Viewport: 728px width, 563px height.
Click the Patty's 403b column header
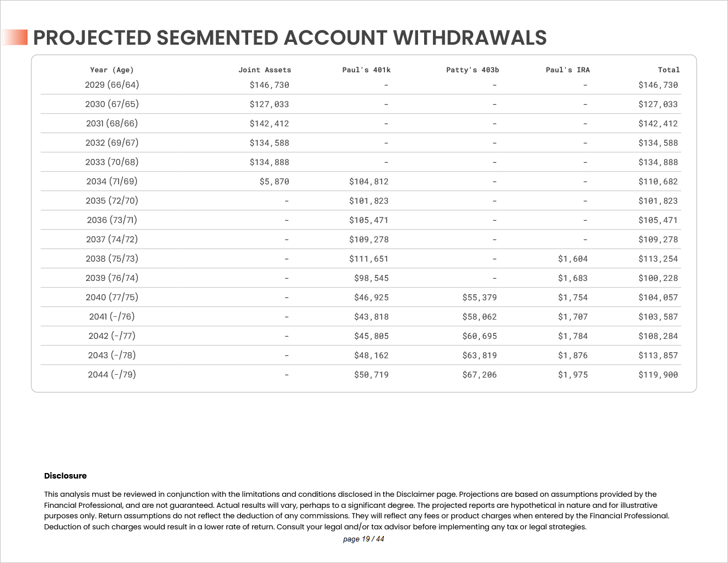click(472, 70)
